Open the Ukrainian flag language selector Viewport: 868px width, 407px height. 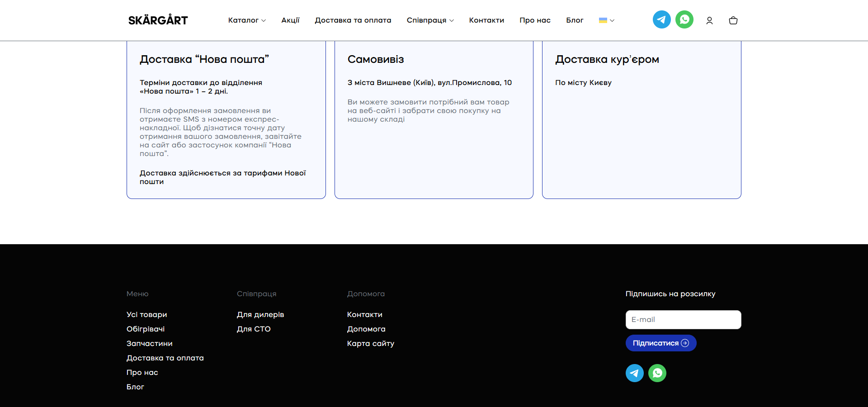(x=606, y=20)
